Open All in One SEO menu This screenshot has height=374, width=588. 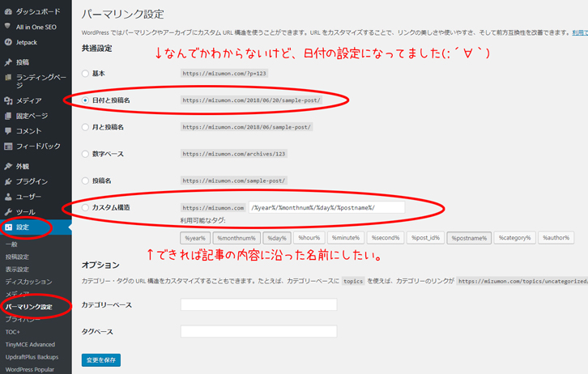[36, 27]
